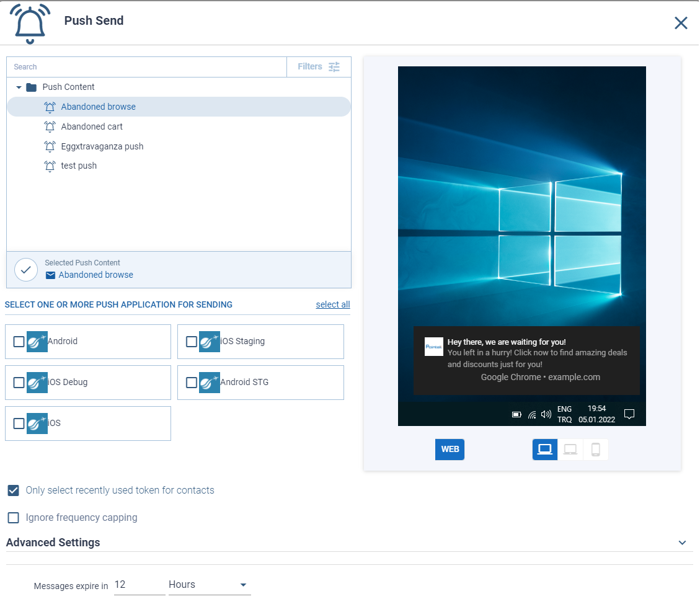Image resolution: width=700 pixels, height=599 pixels.
Task: Enable the Android push application checkbox
Action: 19,342
